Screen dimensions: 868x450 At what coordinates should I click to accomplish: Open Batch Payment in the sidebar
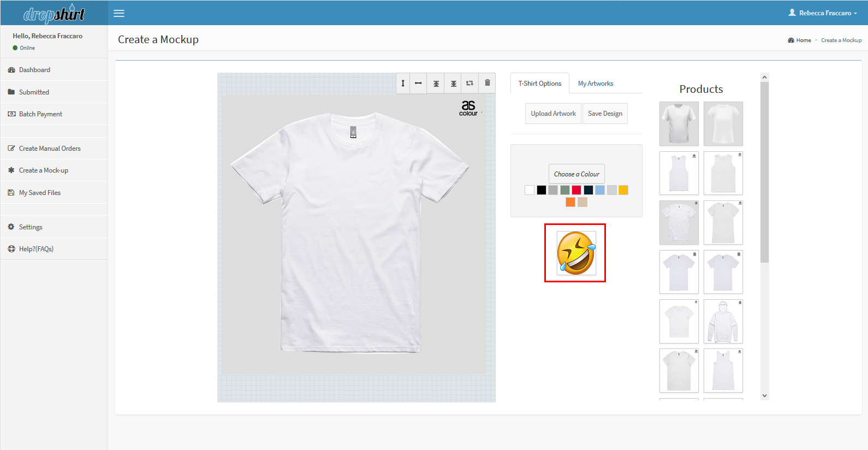[54, 114]
